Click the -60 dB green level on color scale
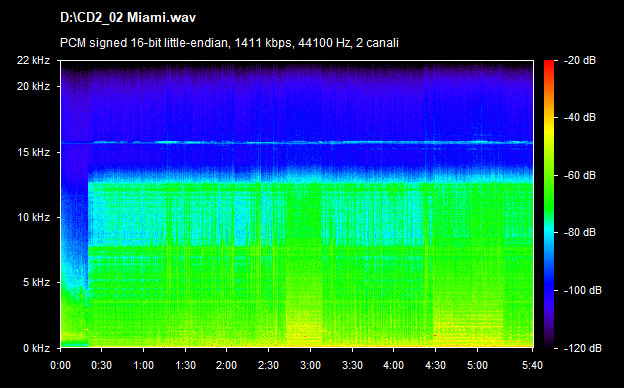The width and height of the screenshot is (624, 388). click(x=549, y=175)
